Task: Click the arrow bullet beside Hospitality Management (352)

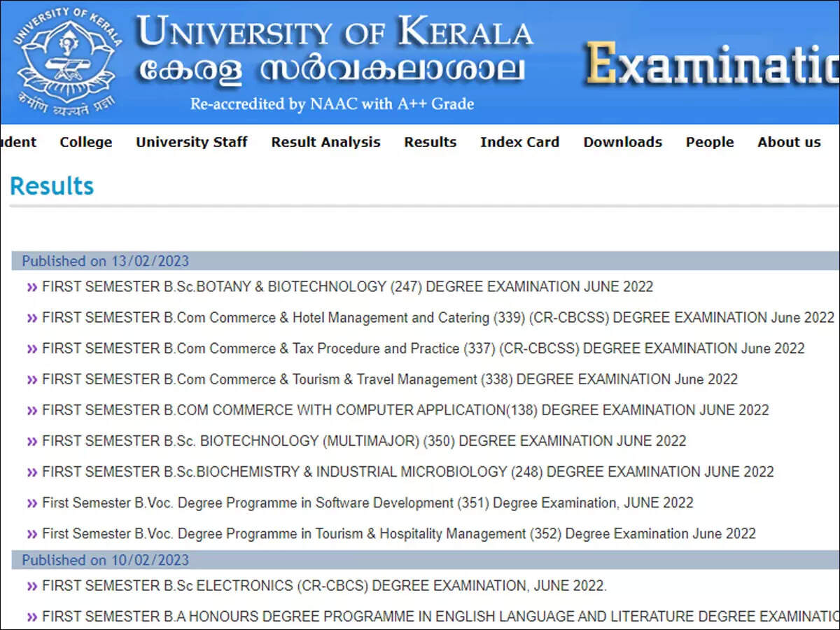Action: point(31,534)
